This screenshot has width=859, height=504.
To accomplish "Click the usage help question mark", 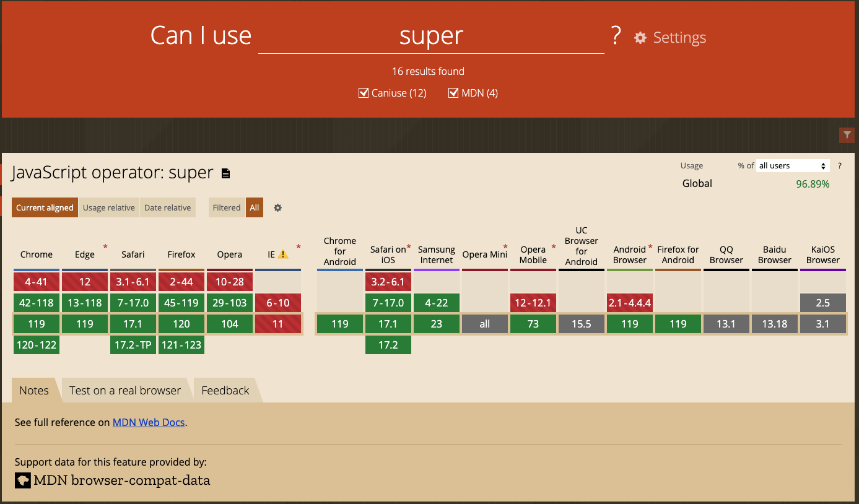I will click(x=840, y=166).
